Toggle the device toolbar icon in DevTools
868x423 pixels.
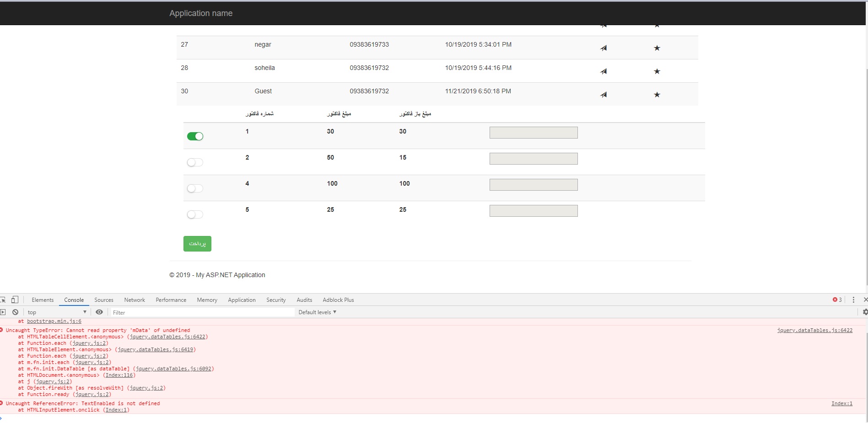(15, 300)
